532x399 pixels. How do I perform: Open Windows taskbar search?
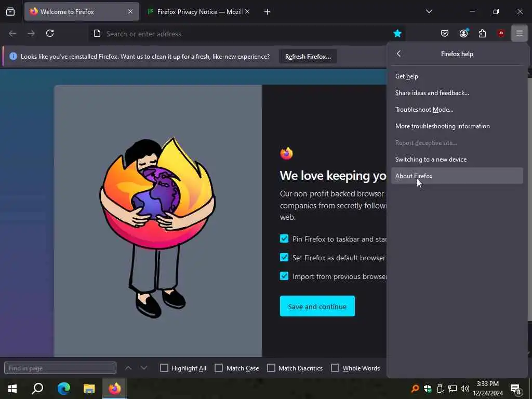[37, 389]
